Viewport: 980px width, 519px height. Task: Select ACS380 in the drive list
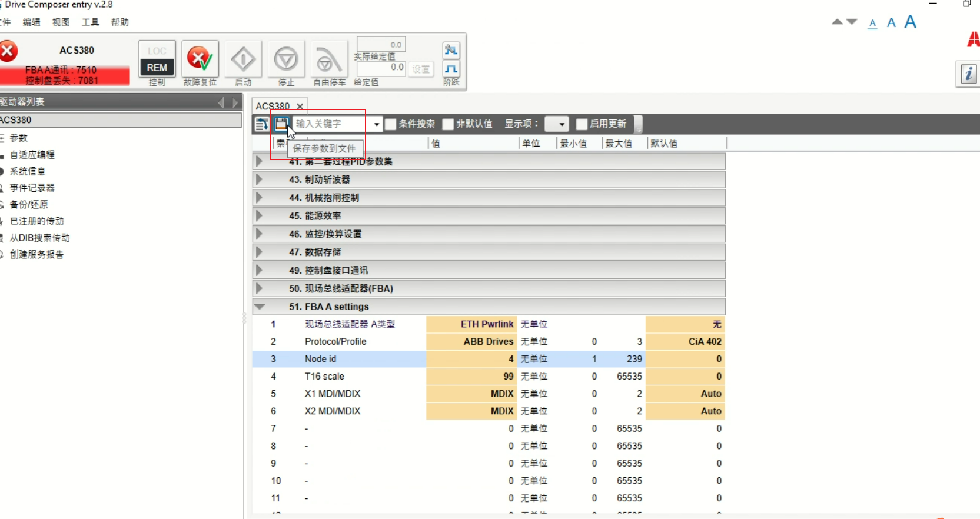120,120
